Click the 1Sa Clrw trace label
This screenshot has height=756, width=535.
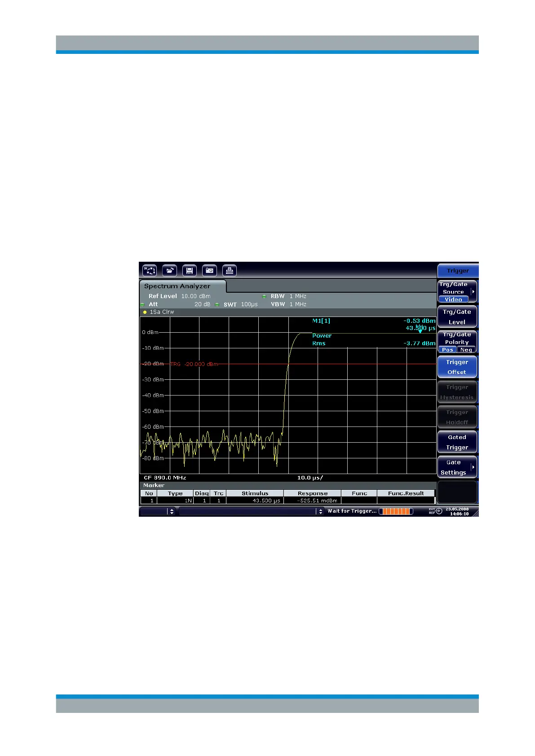tap(162, 312)
